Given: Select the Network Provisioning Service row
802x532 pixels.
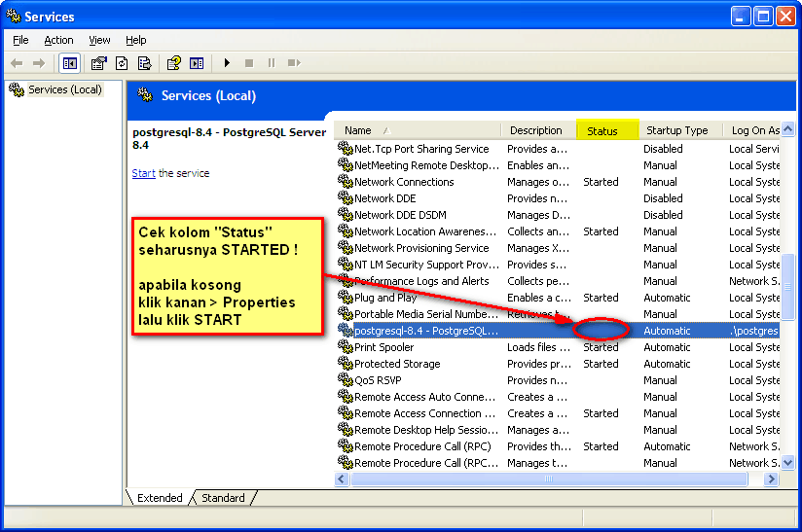Looking at the screenshot, I should click(558, 248).
